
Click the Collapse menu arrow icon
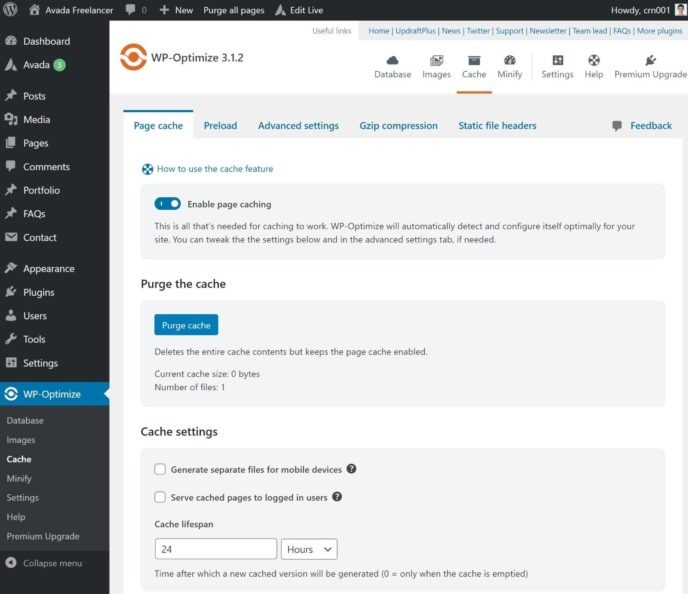[x=11, y=563]
